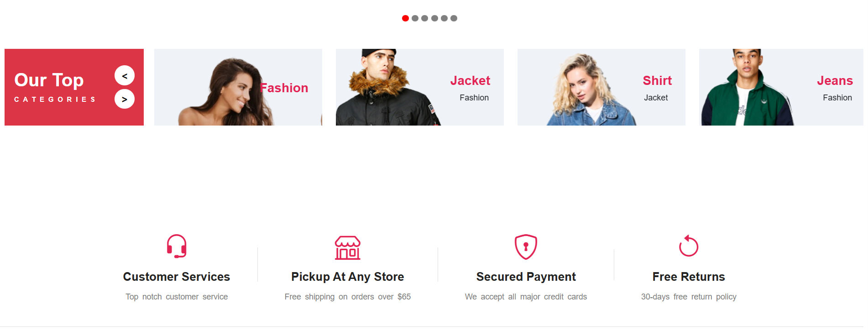The height and width of the screenshot is (331, 868).
Task: Go to previous categories with the left arrow
Action: [x=125, y=75]
